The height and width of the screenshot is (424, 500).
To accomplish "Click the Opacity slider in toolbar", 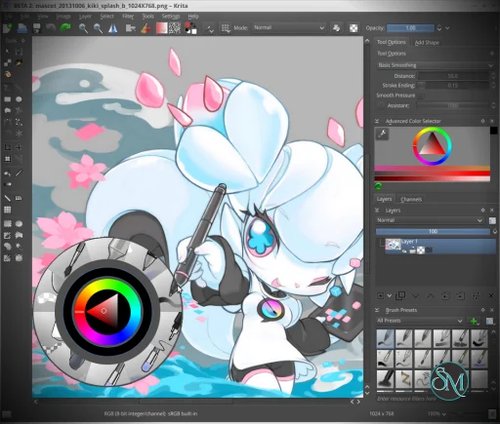I will [410, 28].
